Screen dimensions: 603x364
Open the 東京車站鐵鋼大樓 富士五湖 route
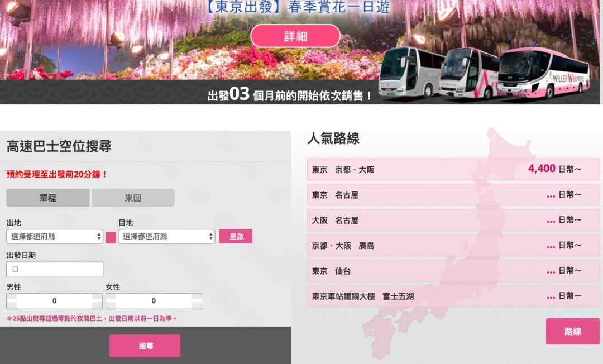point(452,297)
